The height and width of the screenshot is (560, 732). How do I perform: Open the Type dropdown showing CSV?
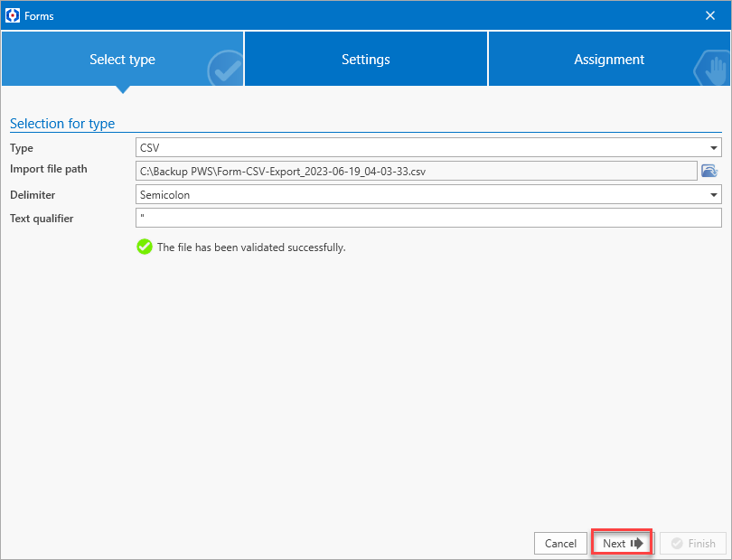click(x=428, y=147)
